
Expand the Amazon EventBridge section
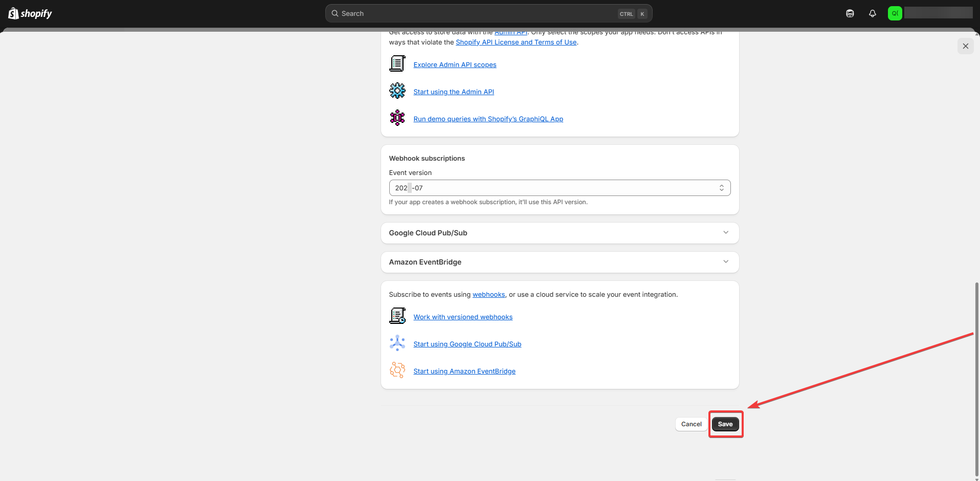click(x=559, y=262)
